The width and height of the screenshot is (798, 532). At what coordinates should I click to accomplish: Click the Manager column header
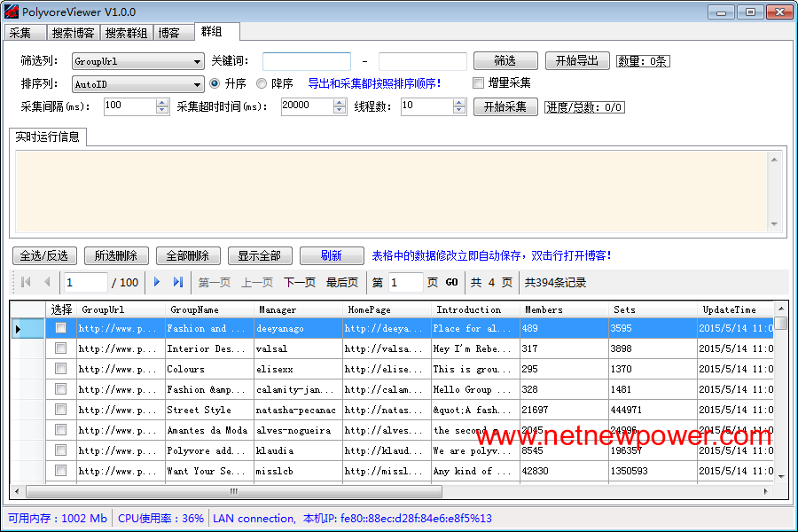click(298, 309)
